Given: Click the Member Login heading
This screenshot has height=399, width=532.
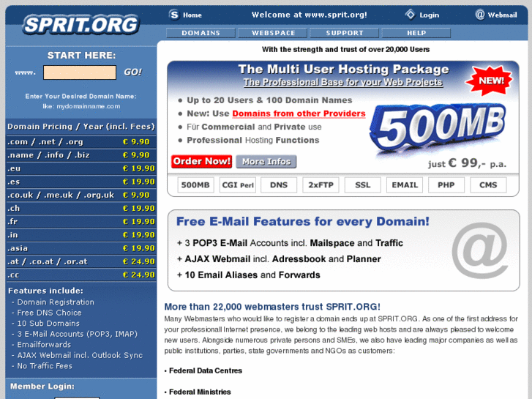Looking at the screenshot, I should (42, 387).
